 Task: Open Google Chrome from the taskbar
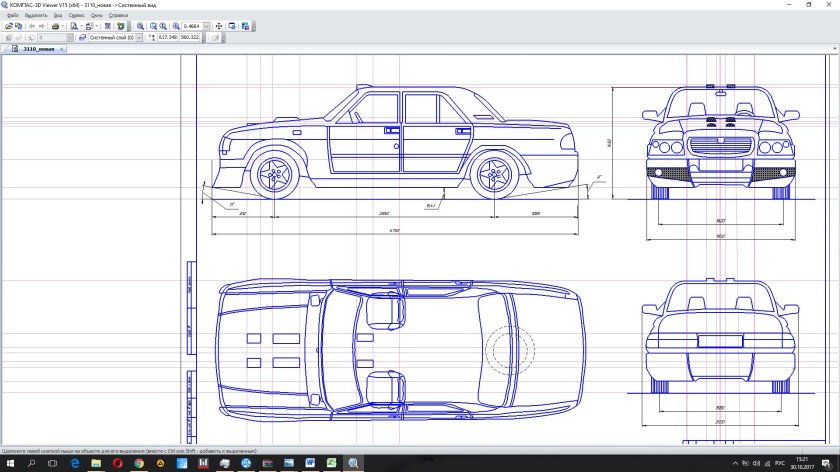pos(138,464)
